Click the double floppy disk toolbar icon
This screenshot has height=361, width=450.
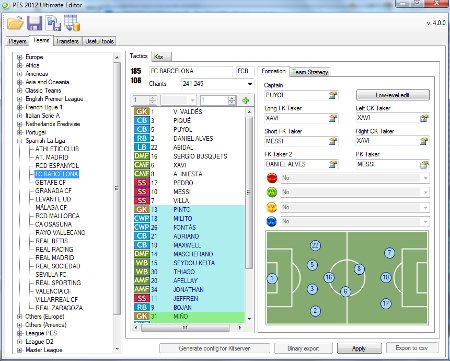53,24
